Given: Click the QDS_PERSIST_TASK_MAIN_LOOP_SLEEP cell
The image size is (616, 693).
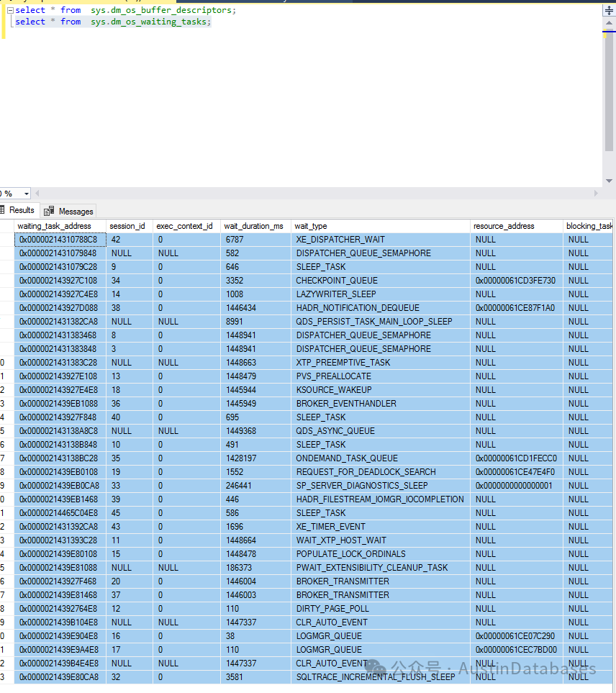Looking at the screenshot, I should click(x=381, y=322).
